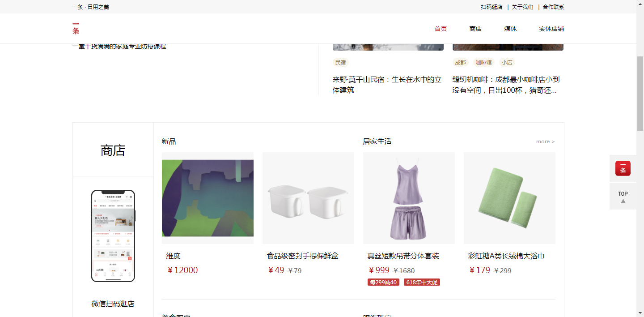
Task: Click the more > link beside 居家生活
Action: pos(545,141)
